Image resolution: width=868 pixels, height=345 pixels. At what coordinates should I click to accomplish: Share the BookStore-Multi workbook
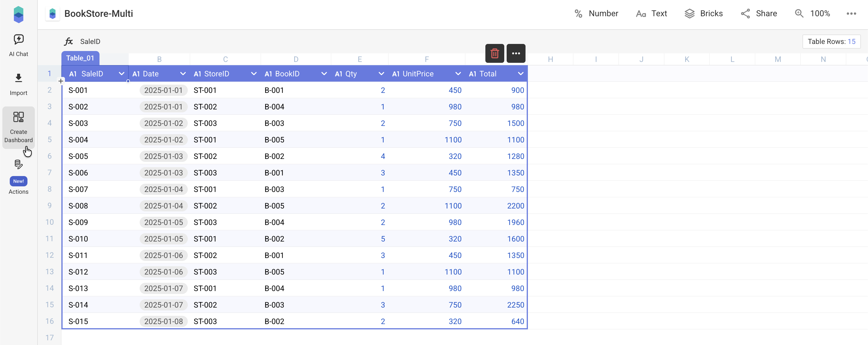coord(759,14)
